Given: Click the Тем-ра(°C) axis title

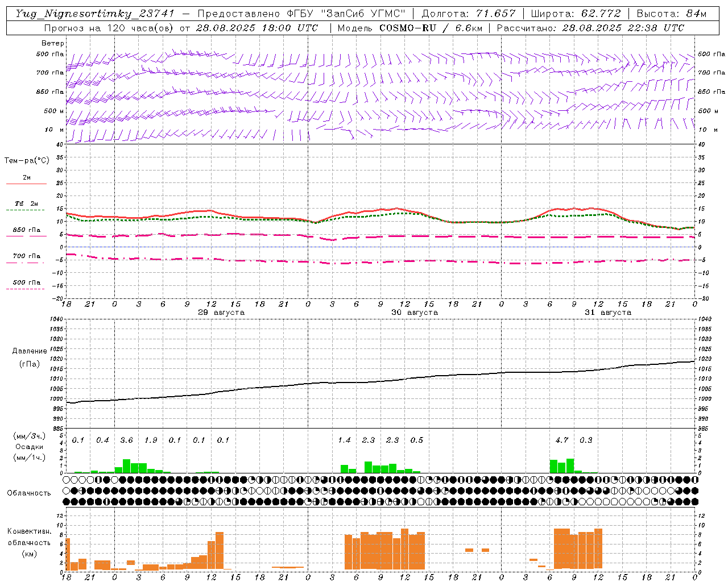Looking at the screenshot, I should click(x=27, y=161).
